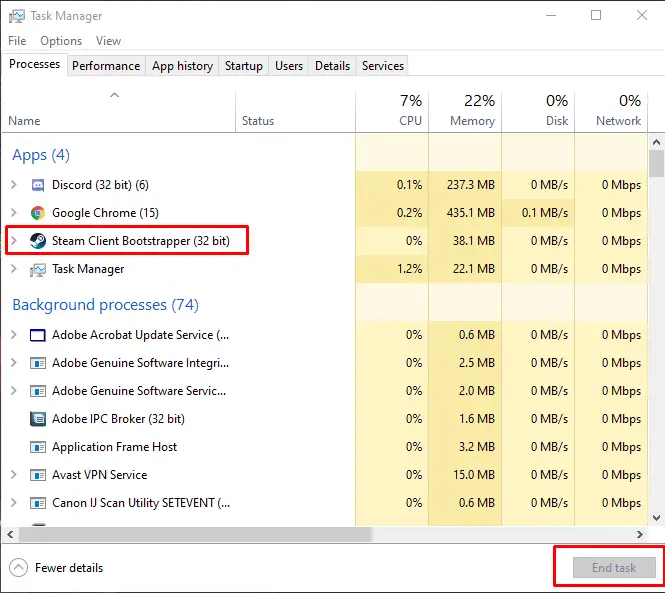Switch to the Performance tab
665x593 pixels.
[x=106, y=66]
